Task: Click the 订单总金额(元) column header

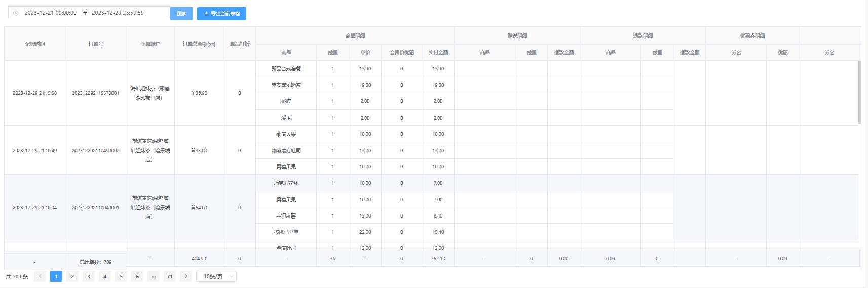Action: click(199, 44)
